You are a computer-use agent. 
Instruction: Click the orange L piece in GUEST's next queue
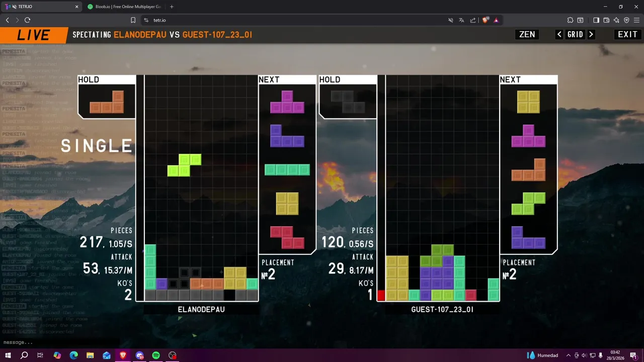[x=528, y=169]
